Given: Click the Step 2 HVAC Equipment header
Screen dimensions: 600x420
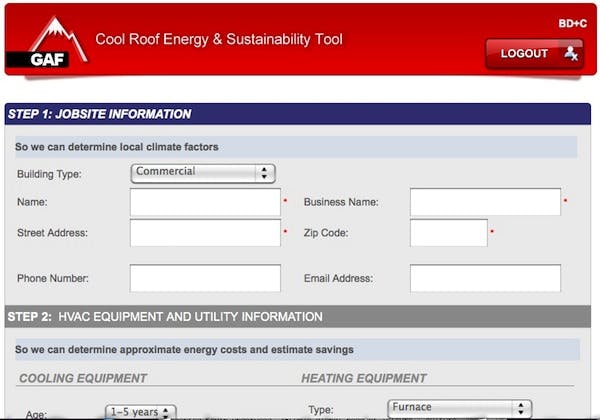Looking at the screenshot, I should click(165, 317).
